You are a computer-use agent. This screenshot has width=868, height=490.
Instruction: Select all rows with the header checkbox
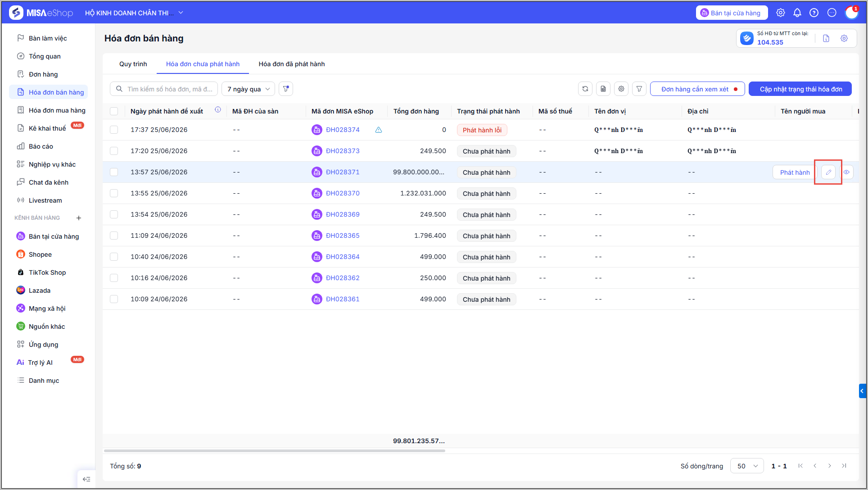pyautogui.click(x=114, y=111)
